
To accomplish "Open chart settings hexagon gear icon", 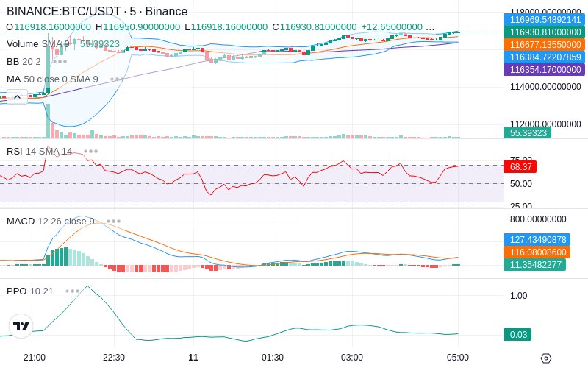I will 546,358.
